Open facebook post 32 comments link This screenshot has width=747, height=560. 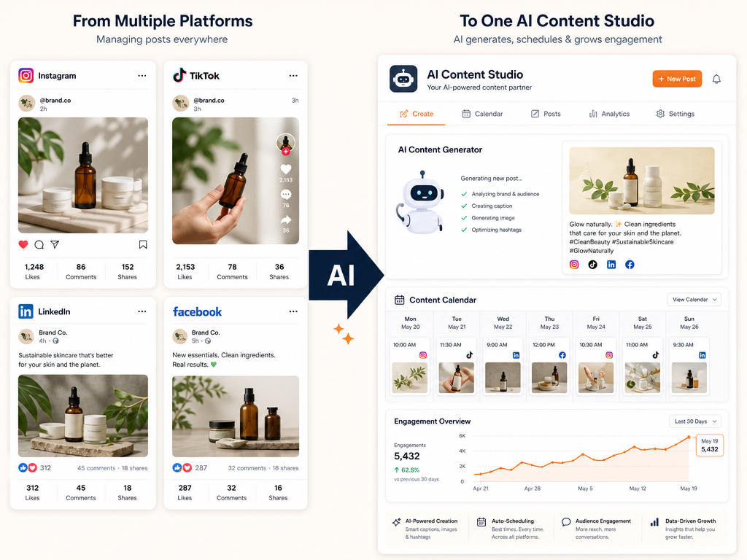(247, 468)
